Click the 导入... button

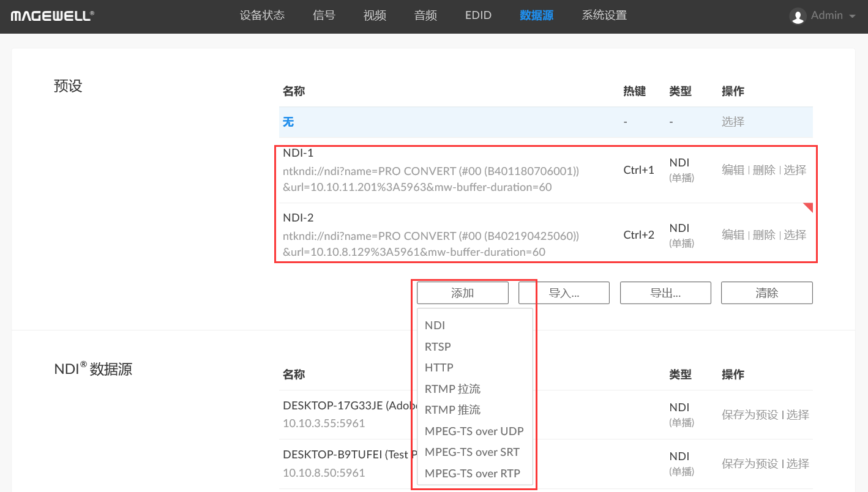[x=564, y=293]
